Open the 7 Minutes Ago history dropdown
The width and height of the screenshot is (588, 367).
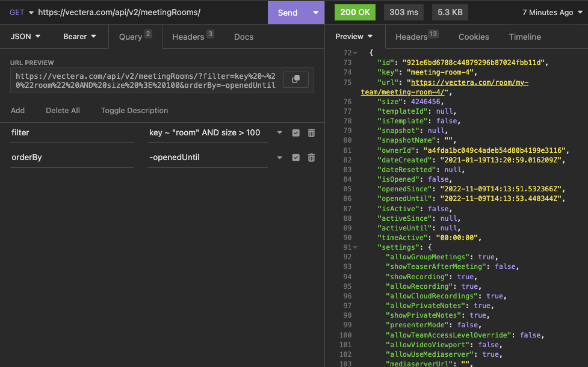[x=552, y=13]
